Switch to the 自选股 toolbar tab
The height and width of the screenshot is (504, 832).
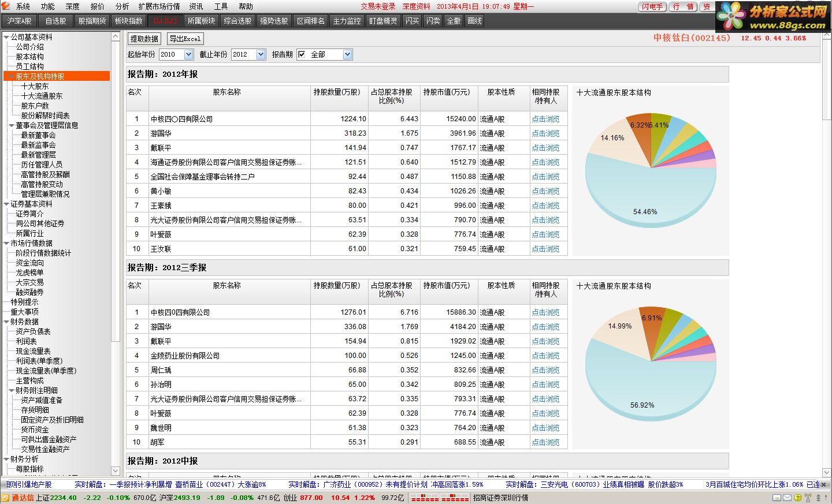[56, 21]
